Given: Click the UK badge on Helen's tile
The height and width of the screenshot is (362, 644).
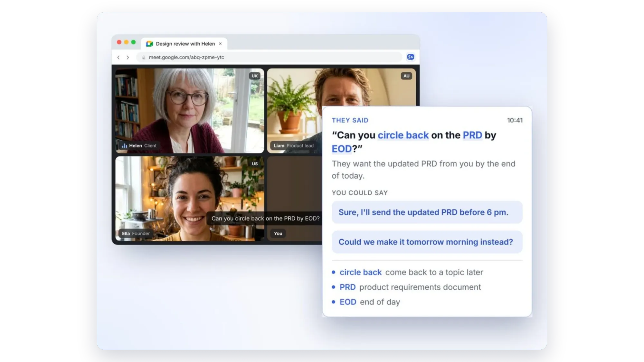Looking at the screenshot, I should point(255,76).
